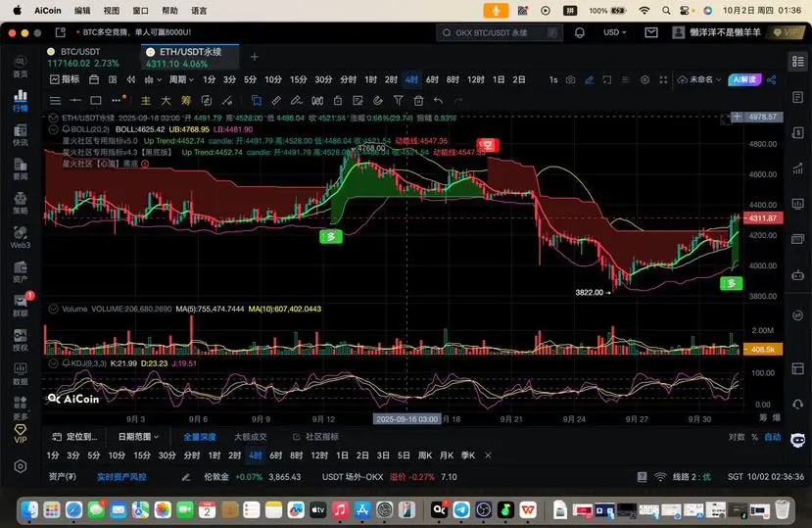Take a chart screenshot with camera icon
The height and width of the screenshot is (528, 812).
click(570, 79)
